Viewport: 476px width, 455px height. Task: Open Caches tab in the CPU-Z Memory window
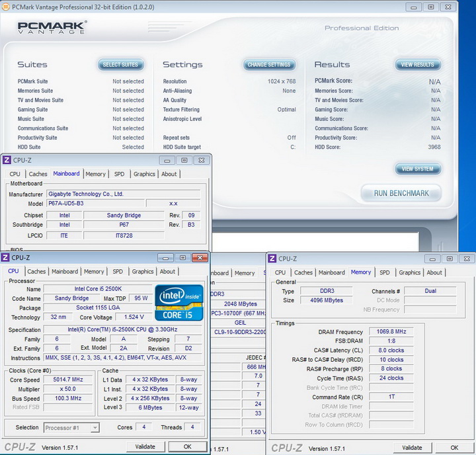[x=303, y=272]
